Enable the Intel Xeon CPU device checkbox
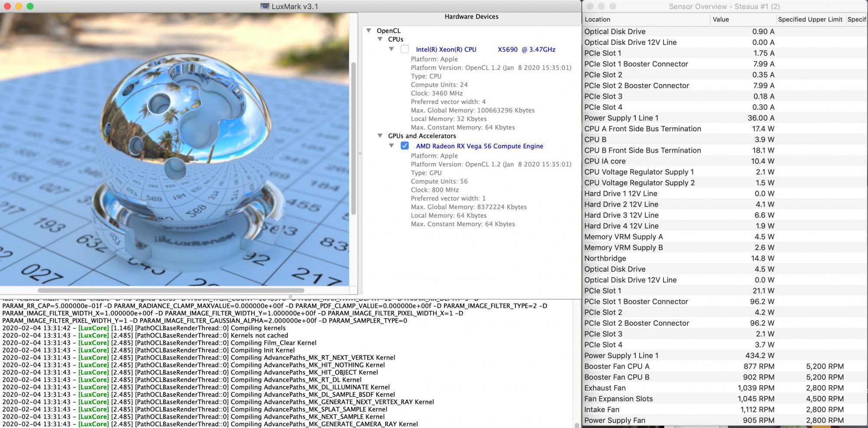This screenshot has width=868, height=428. tap(404, 49)
